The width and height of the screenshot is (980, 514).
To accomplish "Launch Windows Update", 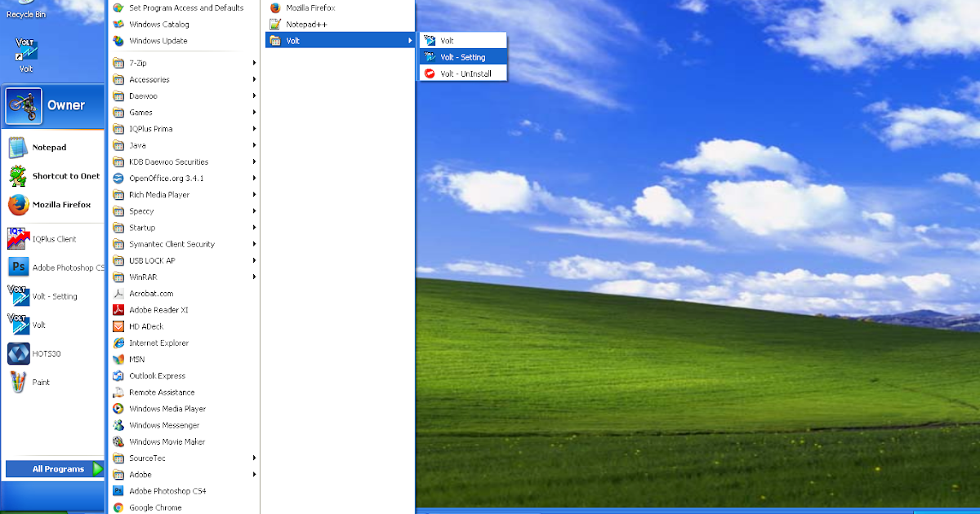I will (x=184, y=41).
